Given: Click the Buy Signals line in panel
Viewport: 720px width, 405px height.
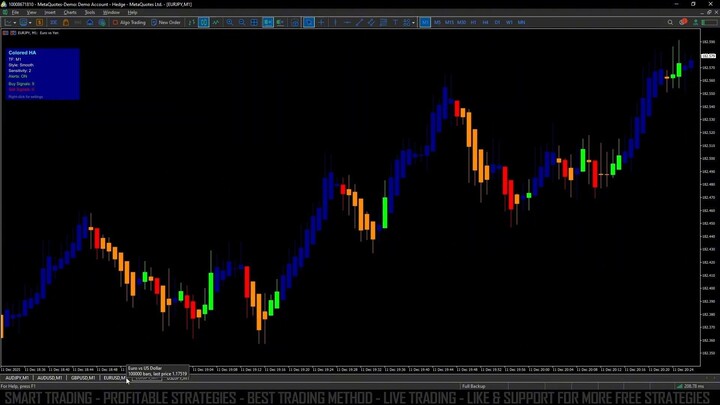Looking at the screenshot, I should click(x=21, y=84).
